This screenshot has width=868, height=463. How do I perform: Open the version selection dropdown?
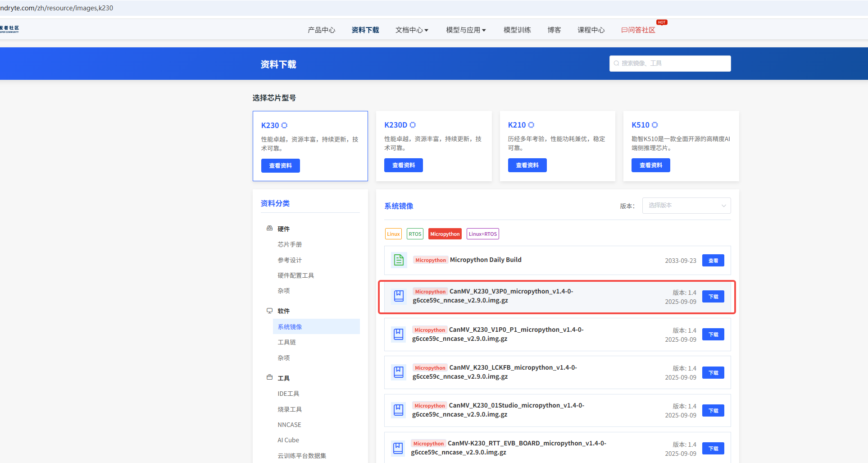coord(686,206)
